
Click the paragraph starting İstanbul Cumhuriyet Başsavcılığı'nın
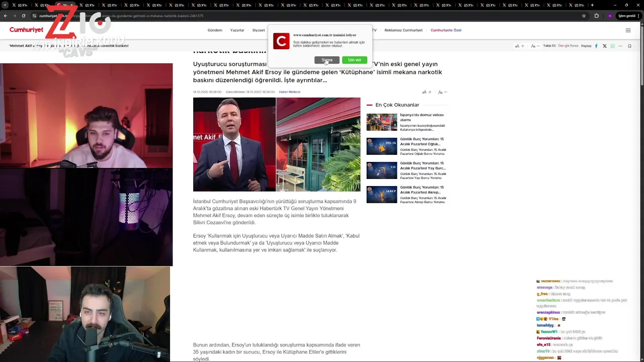(x=275, y=212)
